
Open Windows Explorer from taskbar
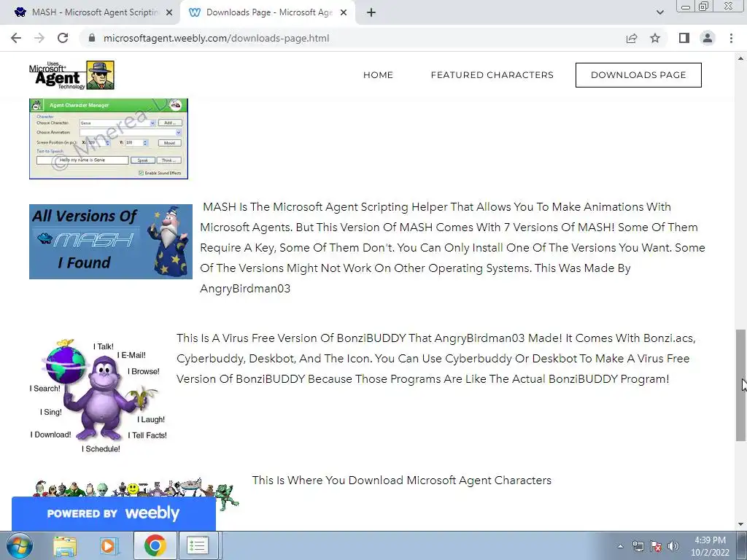(65, 545)
